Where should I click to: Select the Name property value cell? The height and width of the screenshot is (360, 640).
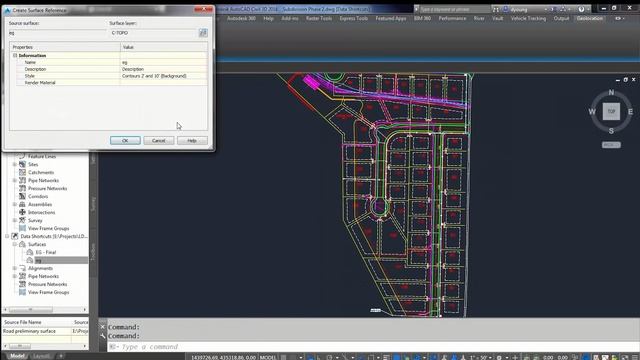(x=163, y=62)
